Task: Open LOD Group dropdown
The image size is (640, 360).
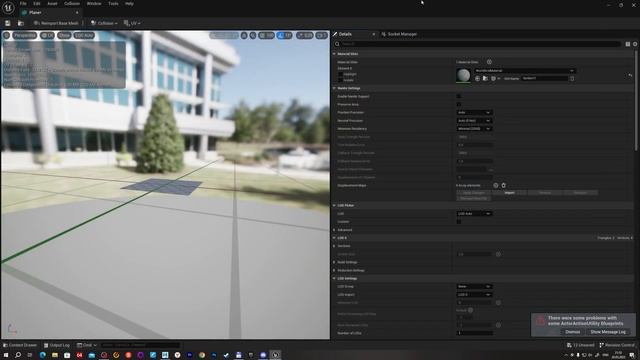Action: tap(474, 287)
